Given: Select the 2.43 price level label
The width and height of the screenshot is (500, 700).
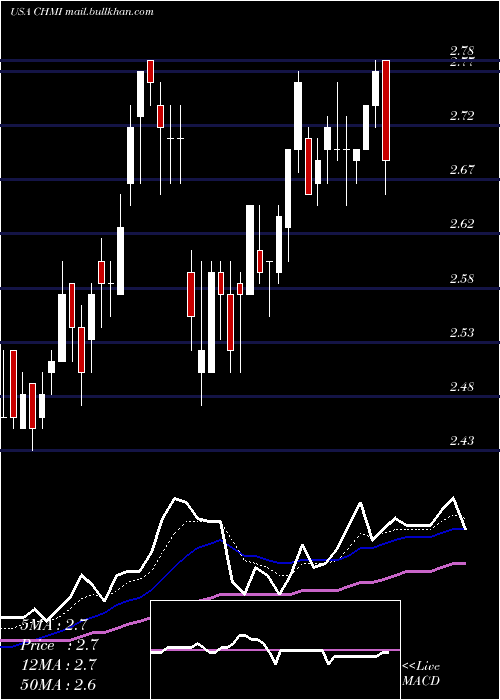Looking at the screenshot, I should tap(462, 441).
